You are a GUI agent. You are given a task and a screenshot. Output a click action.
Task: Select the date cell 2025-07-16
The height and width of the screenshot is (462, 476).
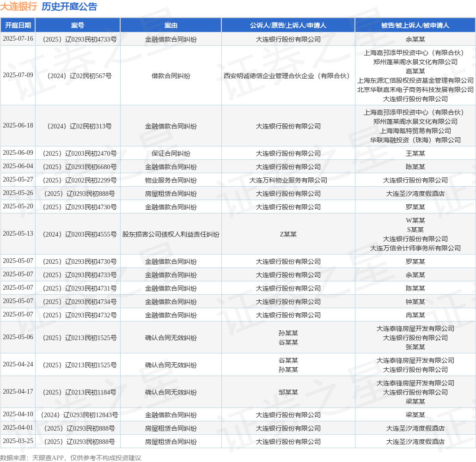[18, 38]
